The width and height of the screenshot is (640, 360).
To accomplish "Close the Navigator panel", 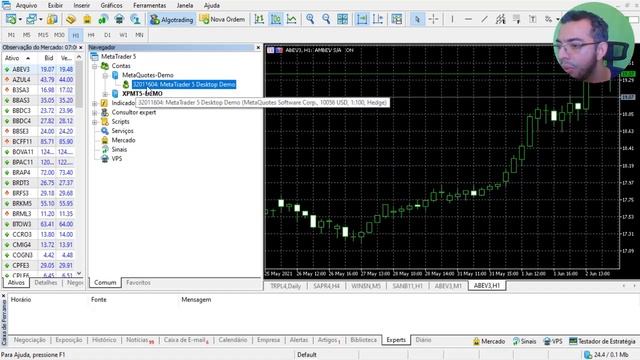I will tap(258, 48).
